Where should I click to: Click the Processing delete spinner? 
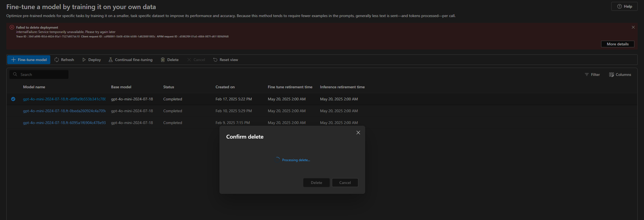(277, 160)
